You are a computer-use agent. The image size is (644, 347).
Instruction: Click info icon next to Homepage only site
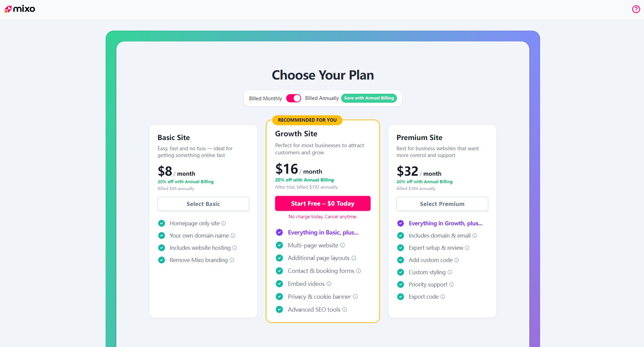pos(223,223)
